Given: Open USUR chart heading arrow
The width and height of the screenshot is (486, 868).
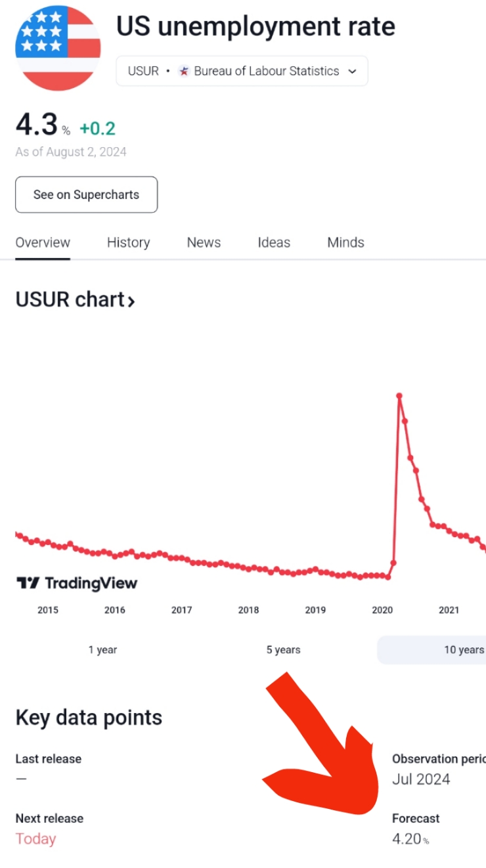Looking at the screenshot, I should coord(131,301).
